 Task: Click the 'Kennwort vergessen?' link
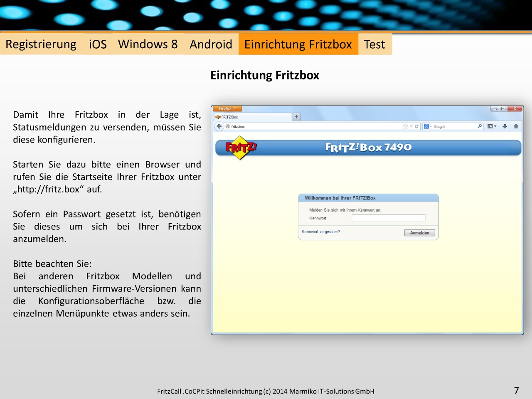[x=320, y=232]
